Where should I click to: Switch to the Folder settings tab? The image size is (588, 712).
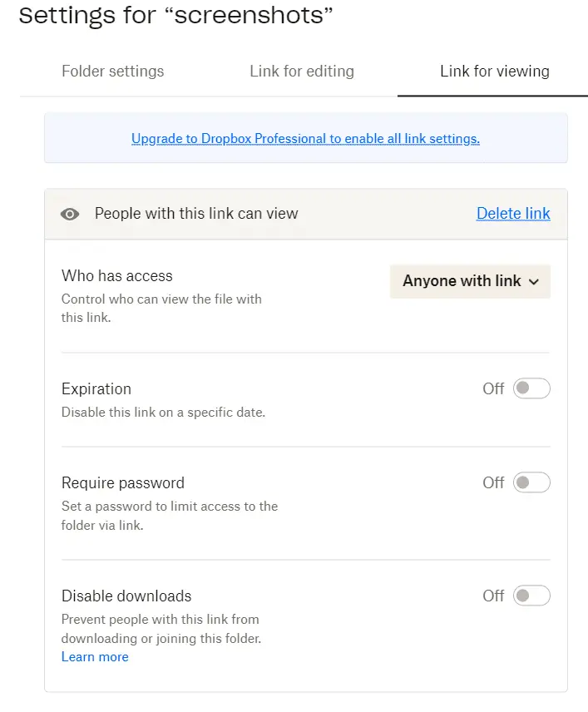click(112, 72)
